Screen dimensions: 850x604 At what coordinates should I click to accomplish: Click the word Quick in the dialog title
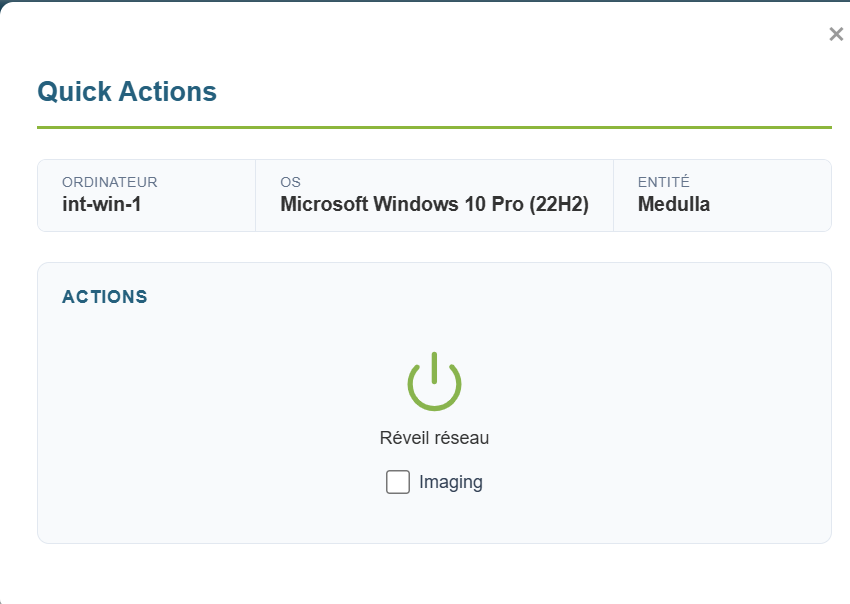[75, 92]
